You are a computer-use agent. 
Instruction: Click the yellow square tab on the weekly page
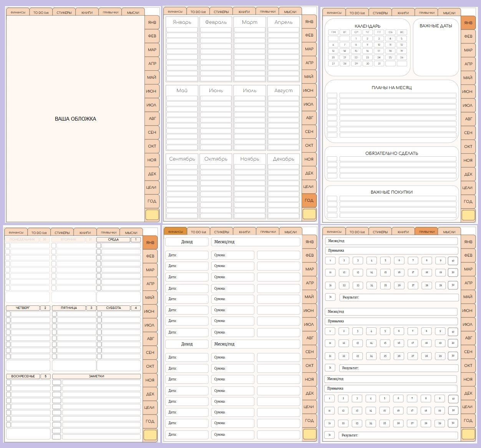(x=150, y=435)
